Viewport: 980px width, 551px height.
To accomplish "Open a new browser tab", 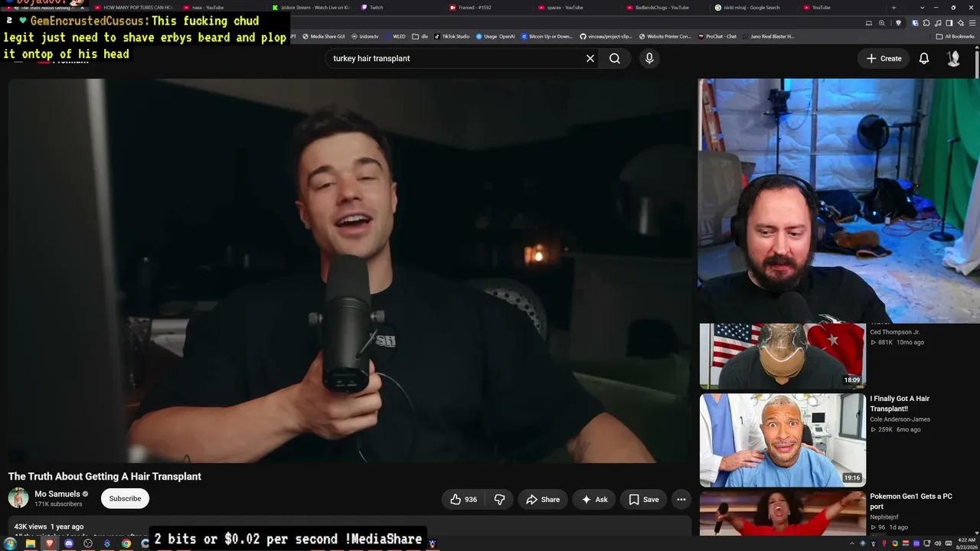I will (893, 8).
